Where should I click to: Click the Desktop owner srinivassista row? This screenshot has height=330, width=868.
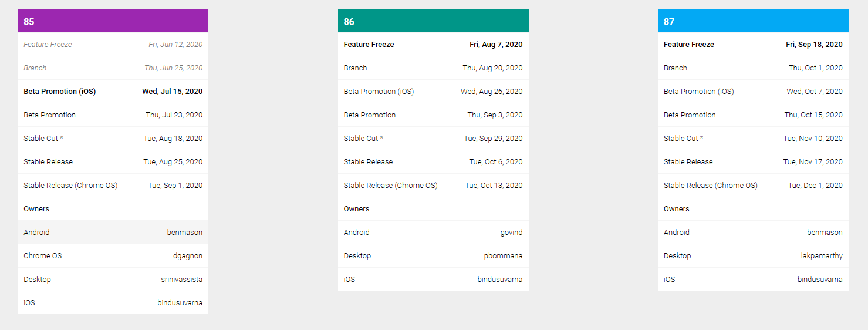(x=113, y=280)
